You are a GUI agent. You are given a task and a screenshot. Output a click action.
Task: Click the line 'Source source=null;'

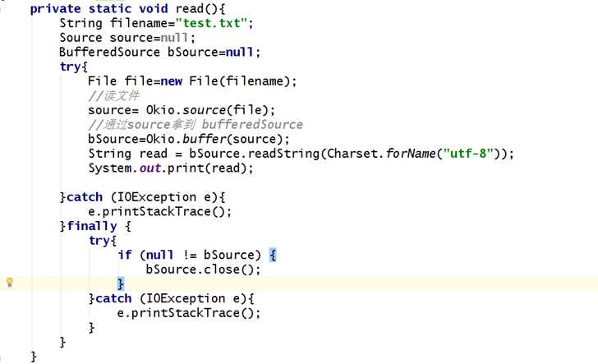[x=127, y=38]
